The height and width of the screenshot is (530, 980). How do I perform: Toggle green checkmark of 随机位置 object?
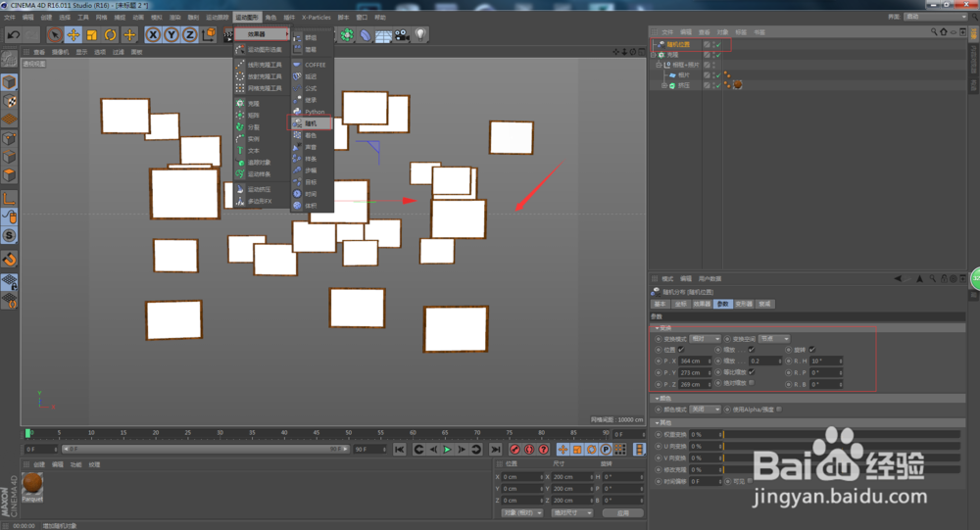[718, 44]
